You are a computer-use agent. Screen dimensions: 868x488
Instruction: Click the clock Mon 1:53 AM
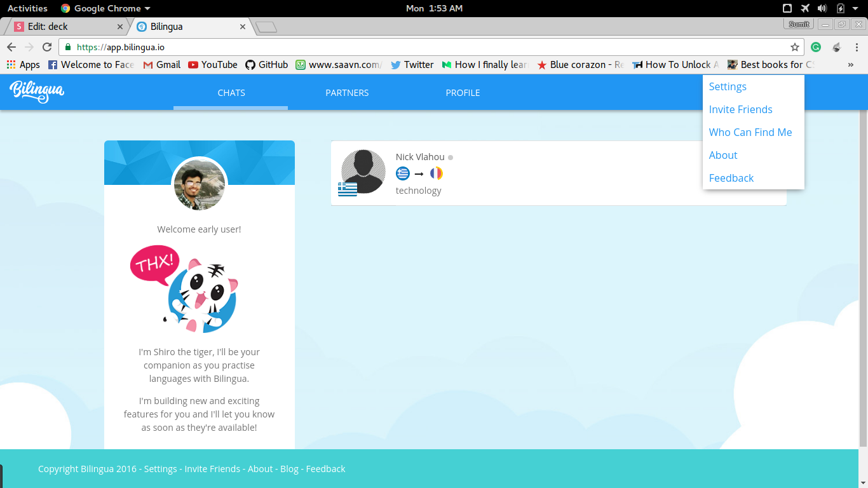point(434,8)
